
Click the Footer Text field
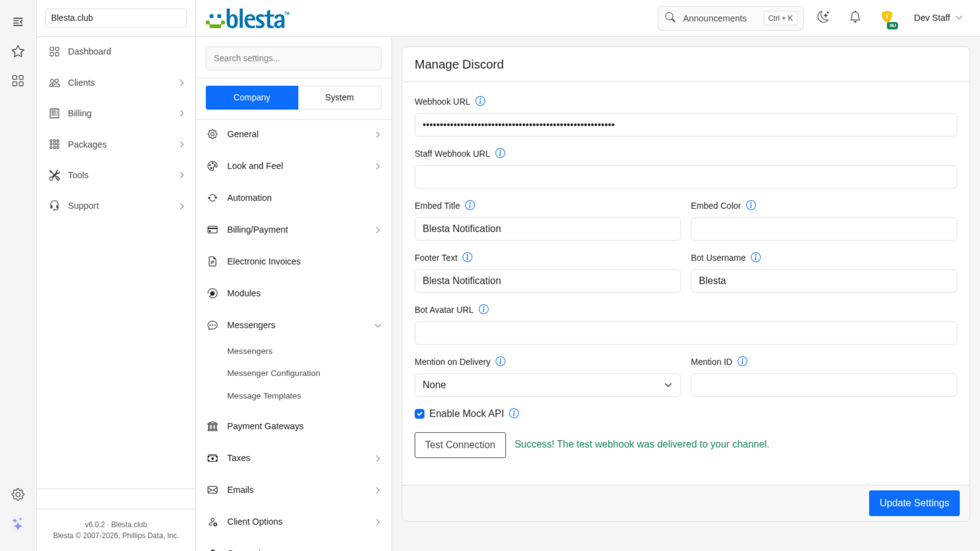coord(547,281)
